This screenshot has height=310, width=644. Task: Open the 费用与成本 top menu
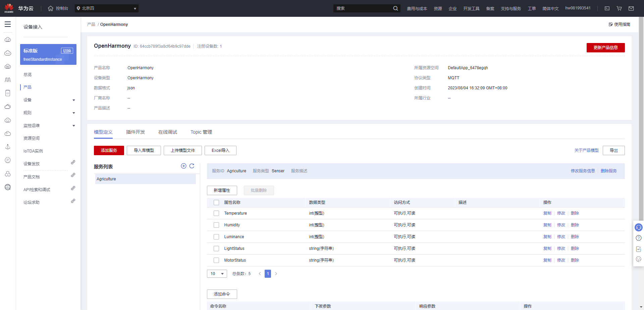point(417,8)
